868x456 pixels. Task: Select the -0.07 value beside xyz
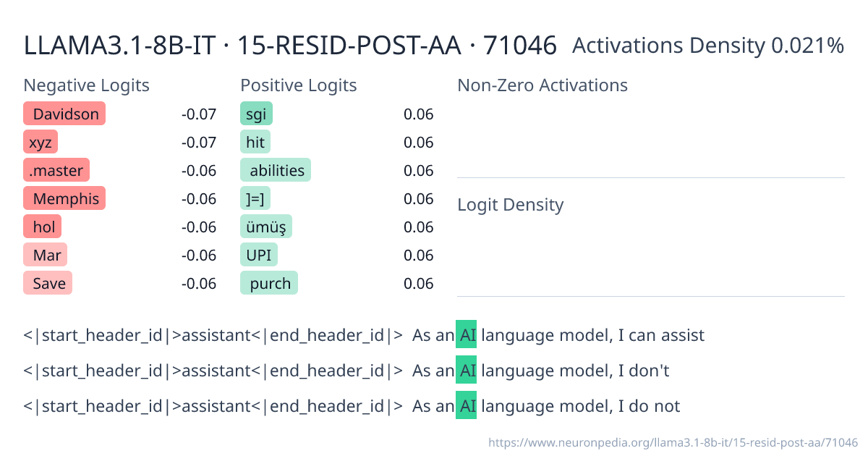pos(199,142)
